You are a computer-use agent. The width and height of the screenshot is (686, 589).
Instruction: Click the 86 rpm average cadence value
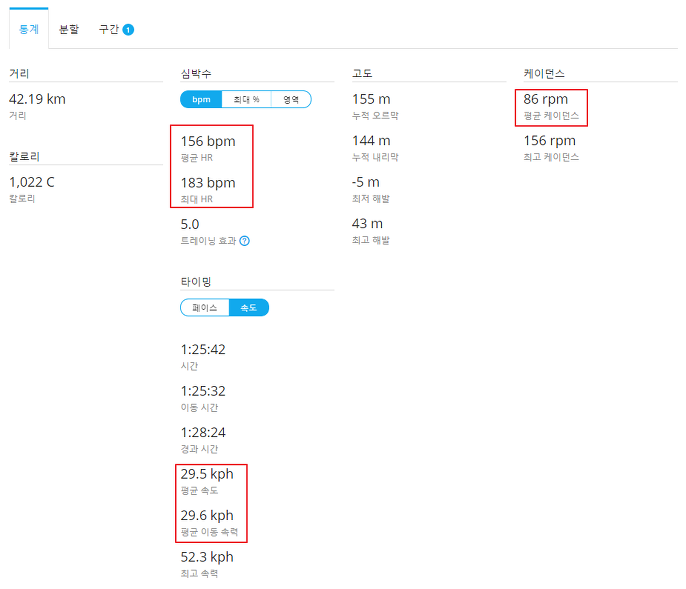(x=546, y=99)
